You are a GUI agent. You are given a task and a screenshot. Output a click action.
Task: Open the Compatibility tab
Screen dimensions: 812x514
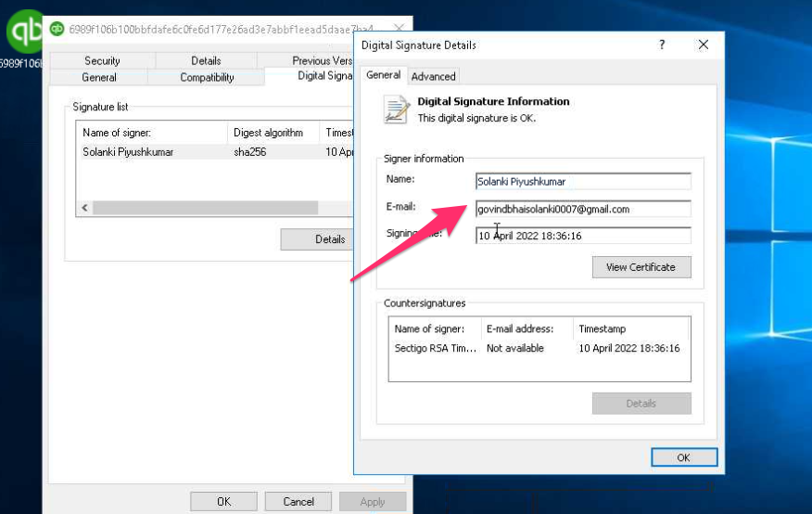pyautogui.click(x=207, y=77)
